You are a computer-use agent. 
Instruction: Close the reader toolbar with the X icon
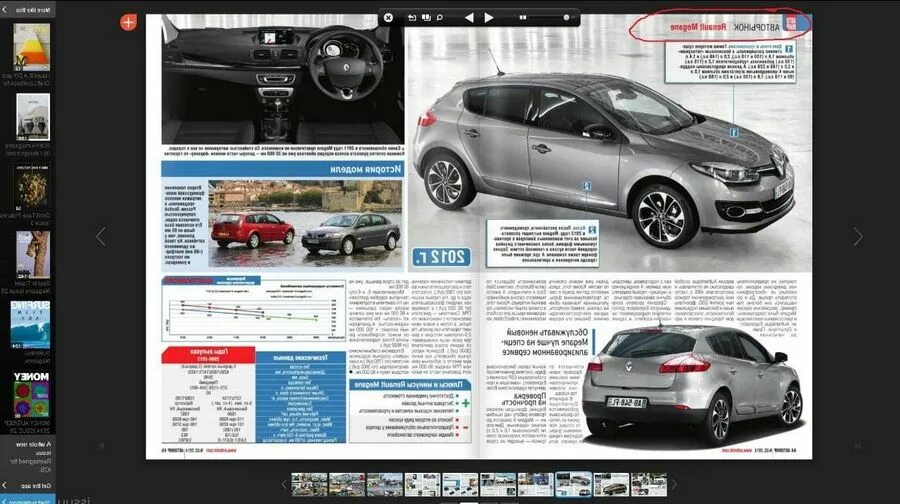(389, 18)
